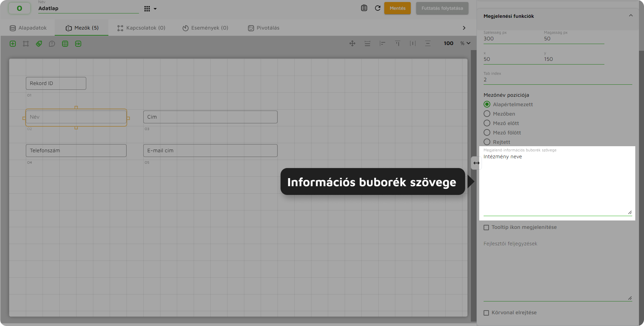Select the E-mail cím field on canvas
The width and height of the screenshot is (644, 326).
210,151
